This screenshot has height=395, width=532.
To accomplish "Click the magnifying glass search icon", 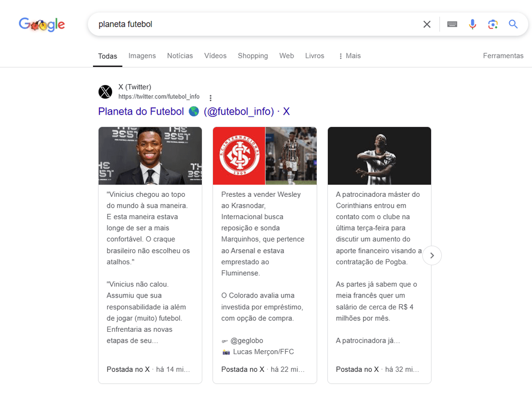I will point(513,24).
